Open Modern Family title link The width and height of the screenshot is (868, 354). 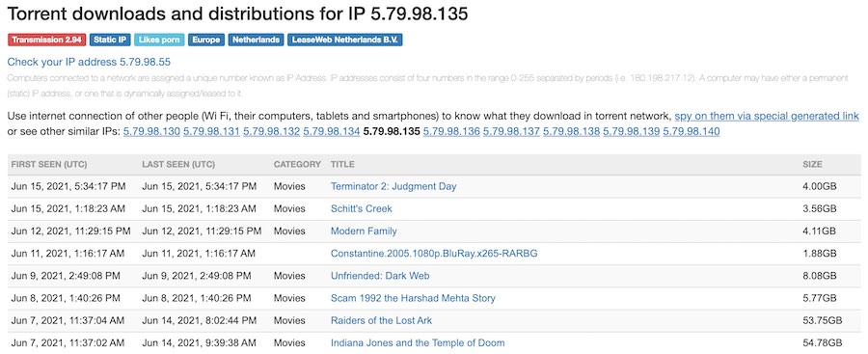(x=364, y=231)
